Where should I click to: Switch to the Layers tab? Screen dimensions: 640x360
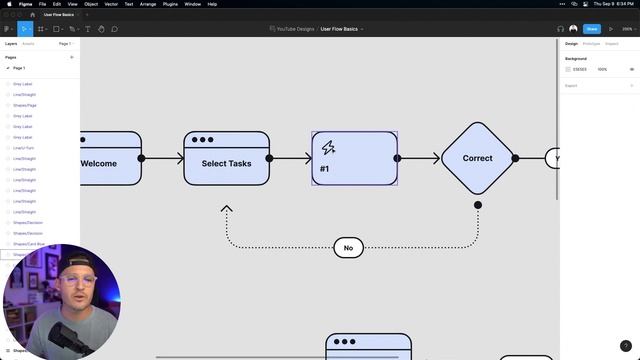coord(11,44)
